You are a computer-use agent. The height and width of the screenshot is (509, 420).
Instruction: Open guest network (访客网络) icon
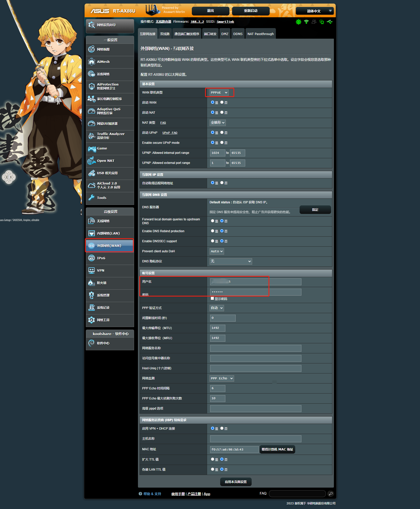click(92, 74)
